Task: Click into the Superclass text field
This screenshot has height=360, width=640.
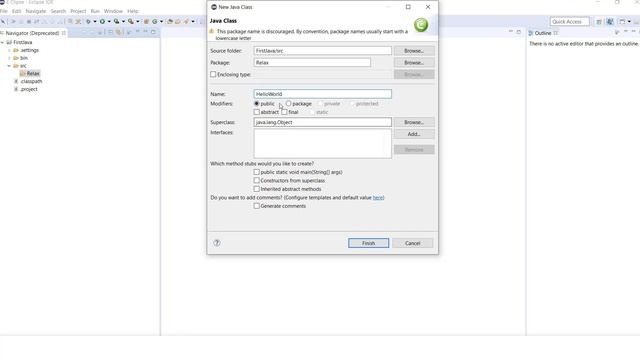Action: coord(322,122)
